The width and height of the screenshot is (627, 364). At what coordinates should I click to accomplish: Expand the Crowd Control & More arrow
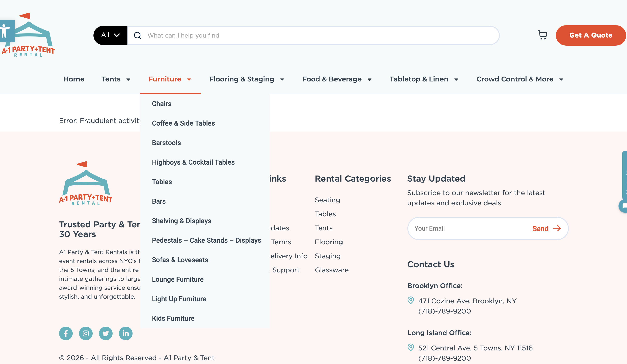tap(561, 80)
